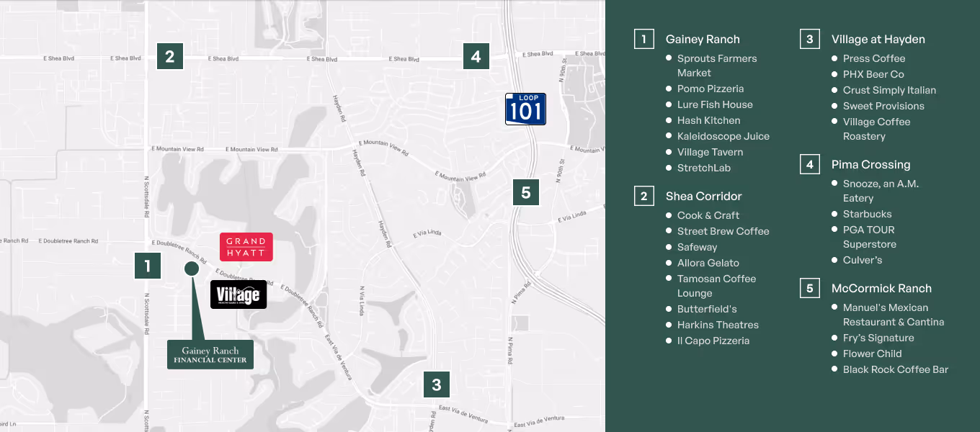Click the Village Tavern entry
980x432 pixels.
[710, 152]
